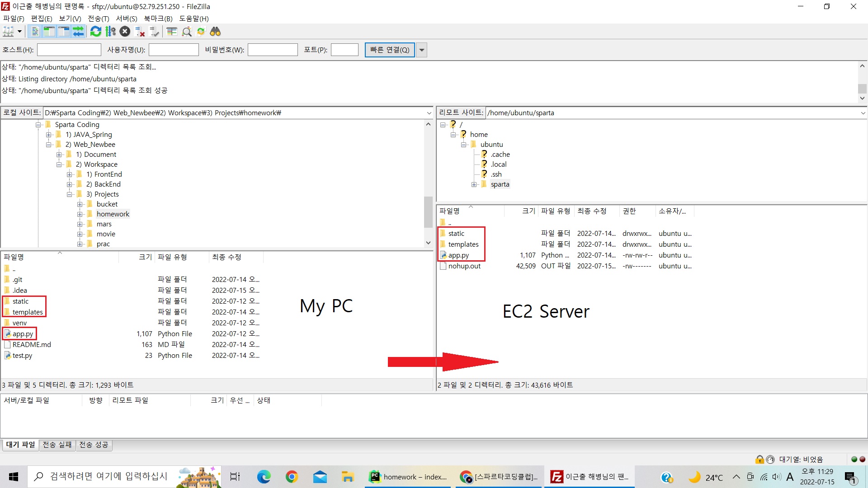This screenshot has width=868, height=488.
Task: Click the 호스트 input field
Action: click(x=69, y=50)
